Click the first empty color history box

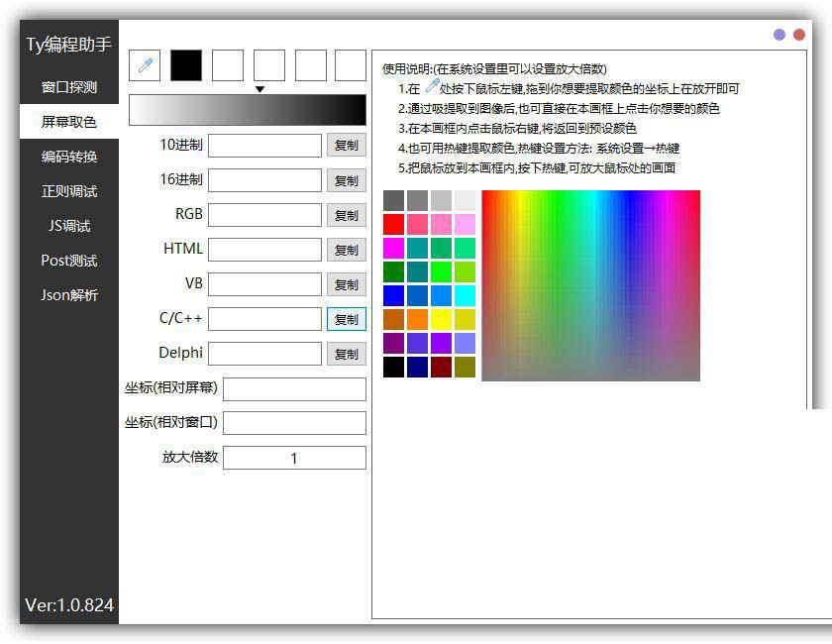pyautogui.click(x=228, y=65)
